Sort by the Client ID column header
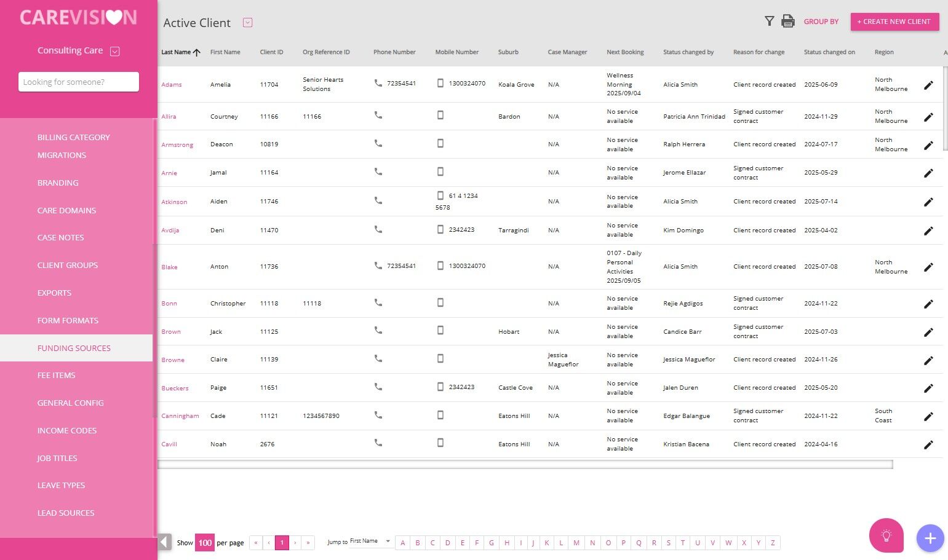 pos(271,52)
